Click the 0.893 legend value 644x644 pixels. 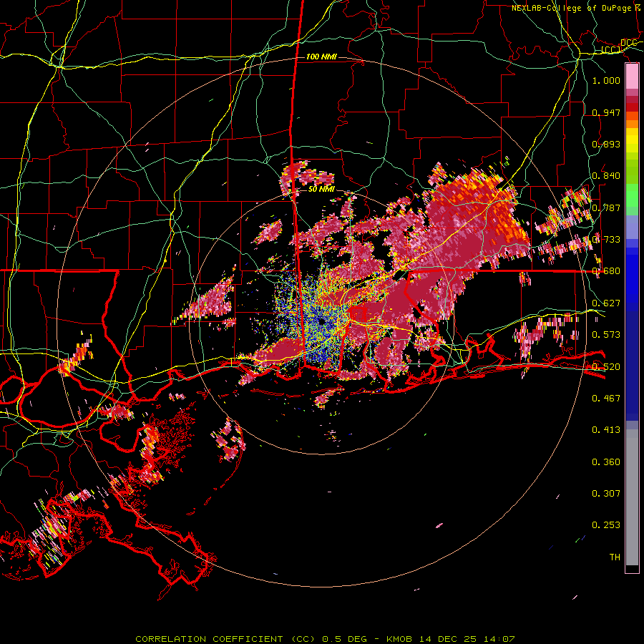tap(606, 144)
